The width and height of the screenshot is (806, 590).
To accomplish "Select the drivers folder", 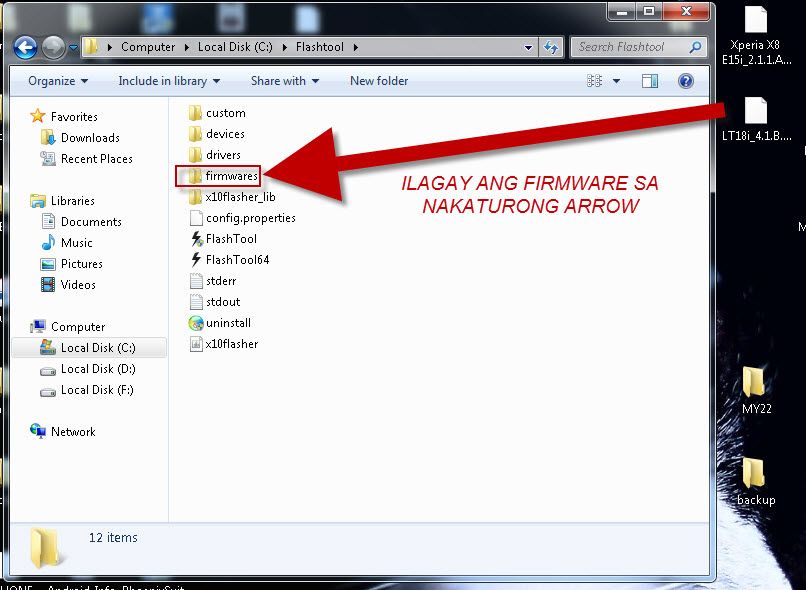I will (214, 155).
